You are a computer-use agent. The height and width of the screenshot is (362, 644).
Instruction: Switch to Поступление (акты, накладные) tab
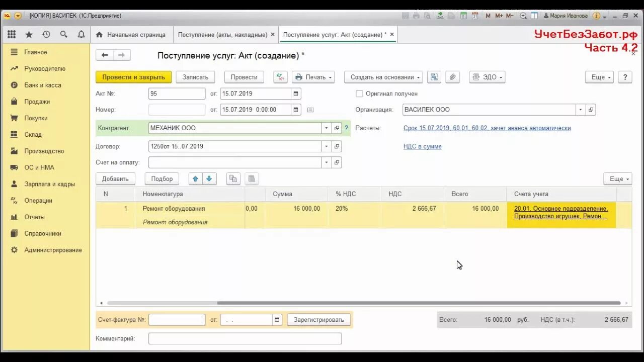click(222, 35)
